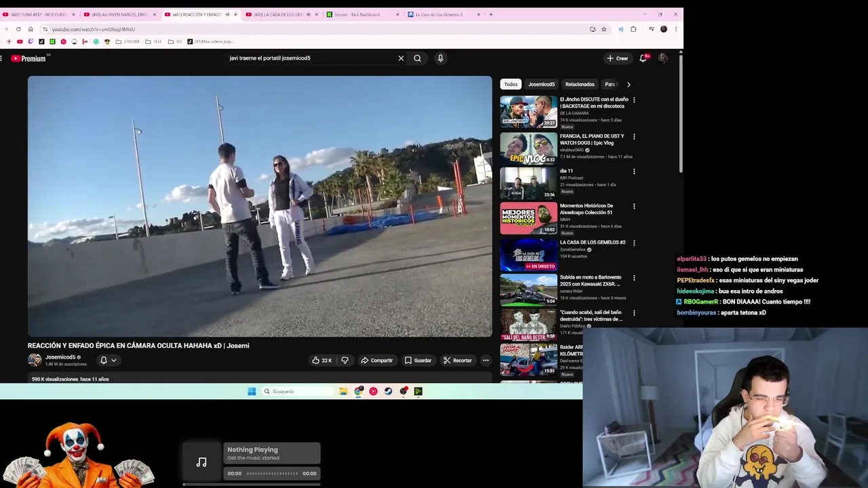Screen dimensions: 868x488
Task: Open the El Jincho DISCUTE video thumbnail
Action: [528, 112]
